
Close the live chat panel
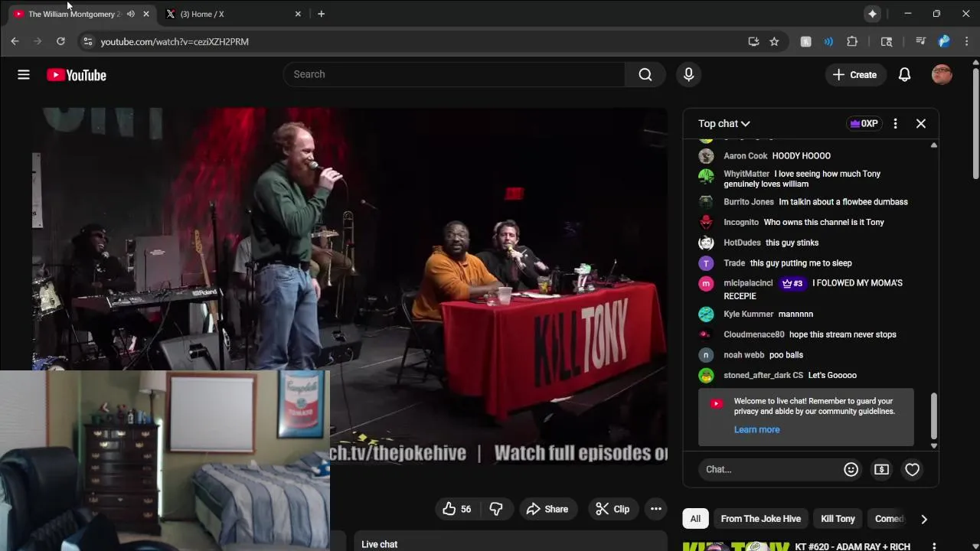(x=921, y=123)
